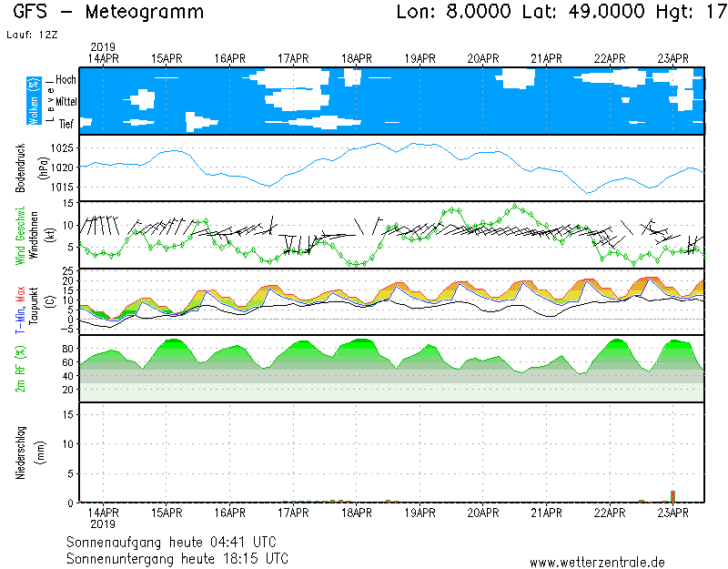Click the '0' precipitation axis tick
Viewport: 728px width, 569px height.
click(71, 503)
